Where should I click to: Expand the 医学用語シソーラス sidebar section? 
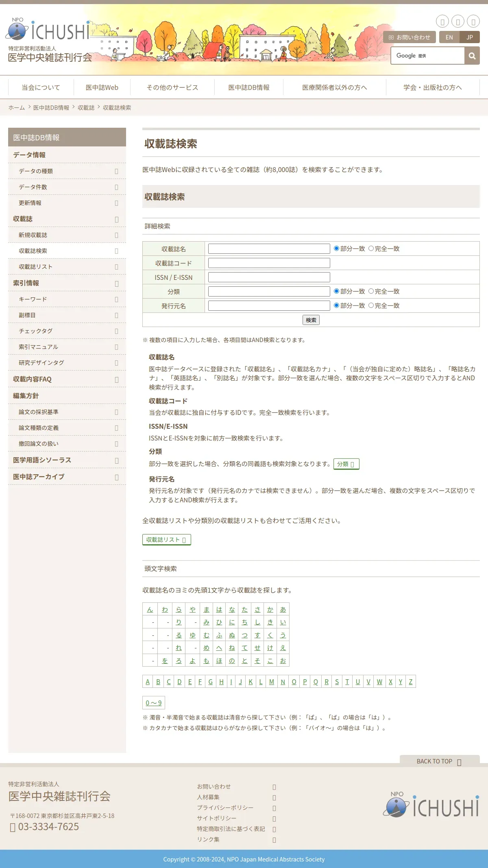[x=116, y=460]
